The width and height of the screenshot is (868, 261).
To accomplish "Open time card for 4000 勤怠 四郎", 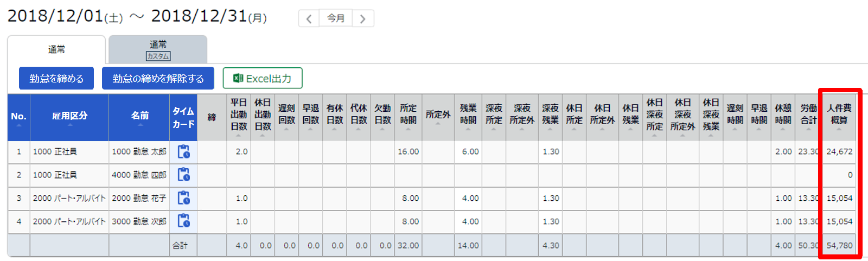I will tap(184, 175).
